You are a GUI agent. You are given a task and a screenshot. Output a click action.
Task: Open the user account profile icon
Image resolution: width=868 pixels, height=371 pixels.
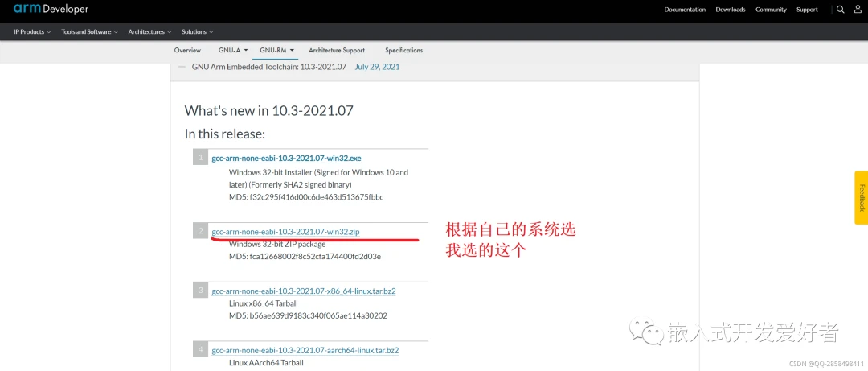coord(858,10)
